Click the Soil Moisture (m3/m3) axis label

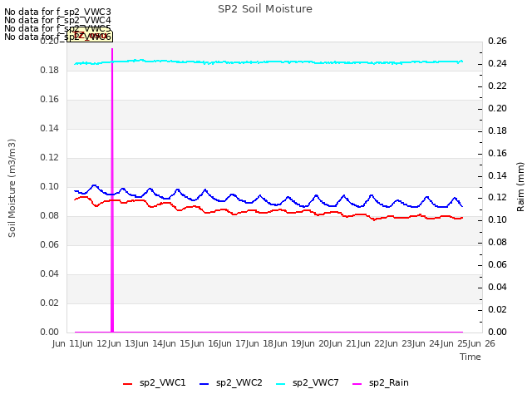(12, 188)
